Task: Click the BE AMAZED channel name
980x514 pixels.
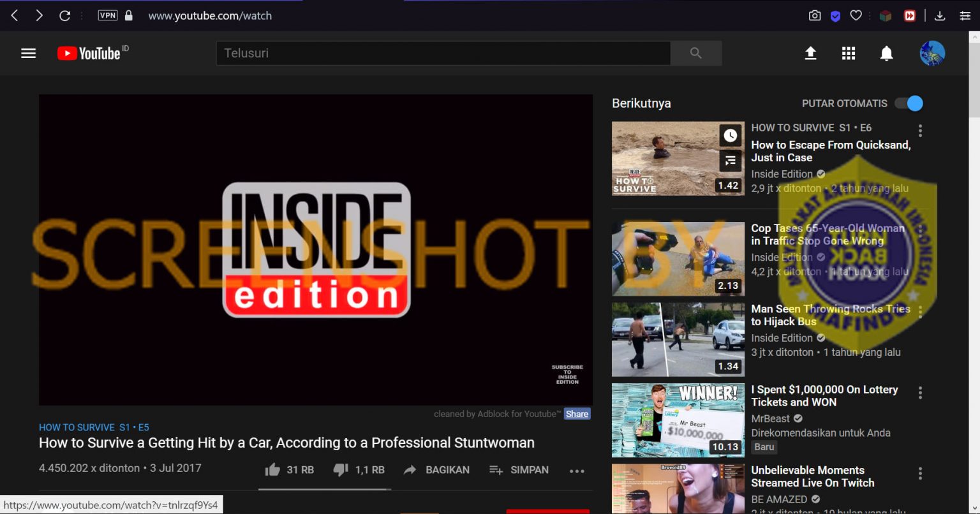Action: (779, 499)
